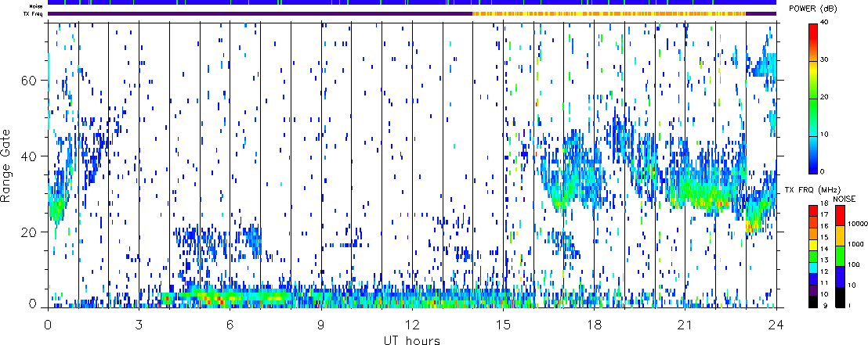Pick the yellow segment of the POWER colorbar
Viewport: 868px width, 345px height.
(812, 70)
